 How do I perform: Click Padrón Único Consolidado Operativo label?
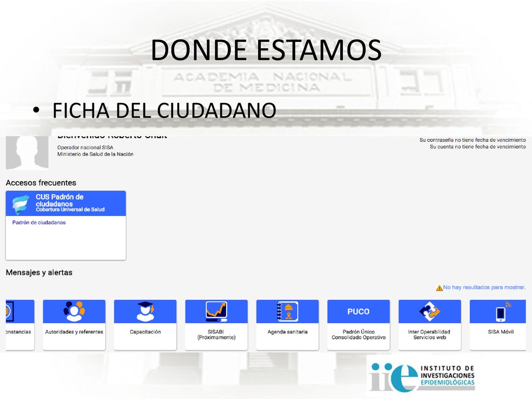click(358, 335)
